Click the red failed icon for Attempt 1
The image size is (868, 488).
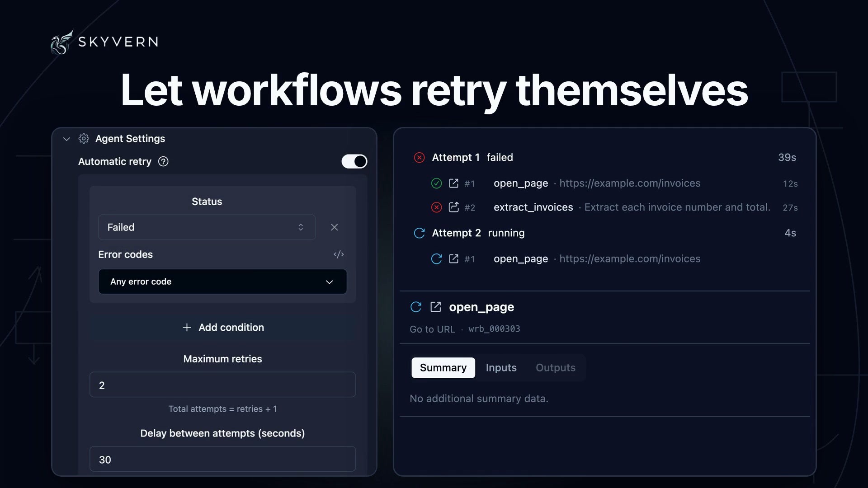point(420,158)
